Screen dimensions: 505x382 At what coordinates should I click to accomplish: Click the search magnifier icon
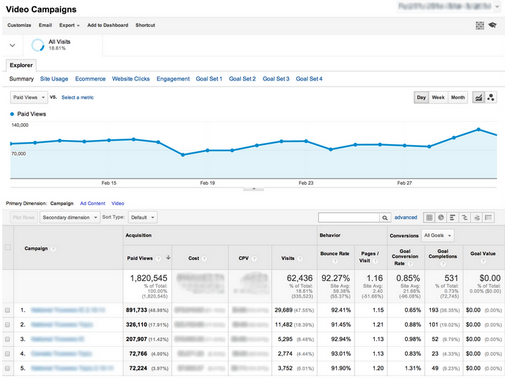pos(385,218)
